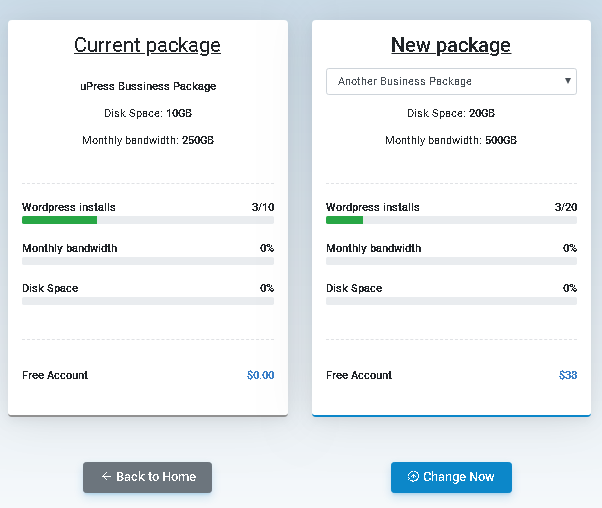Image resolution: width=602 pixels, height=508 pixels.
Task: Click Wordpress installs progress bar in Current package
Action: coord(148,220)
